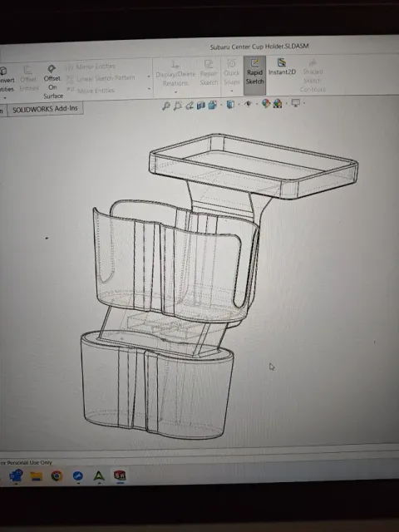Viewport: 399px width, 532px height.
Task: Expand the Display/Delete Relations dropdown arrow
Action: [x=175, y=92]
